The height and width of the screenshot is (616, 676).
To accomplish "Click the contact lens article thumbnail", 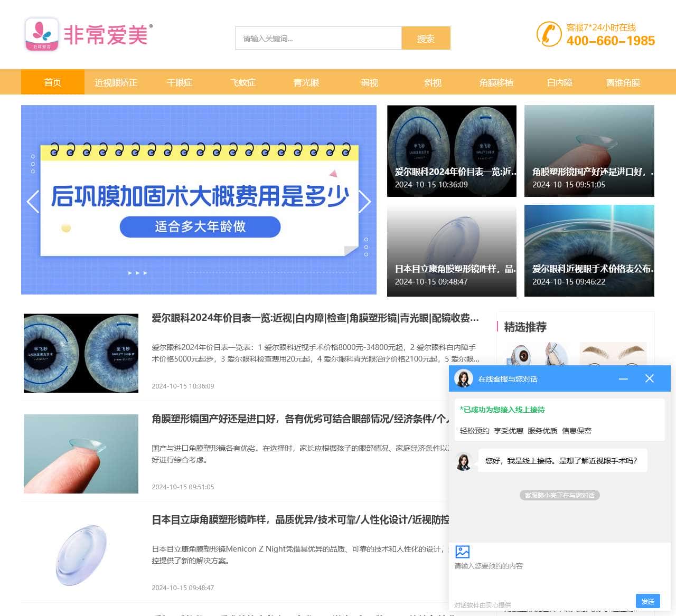I will pos(80,454).
